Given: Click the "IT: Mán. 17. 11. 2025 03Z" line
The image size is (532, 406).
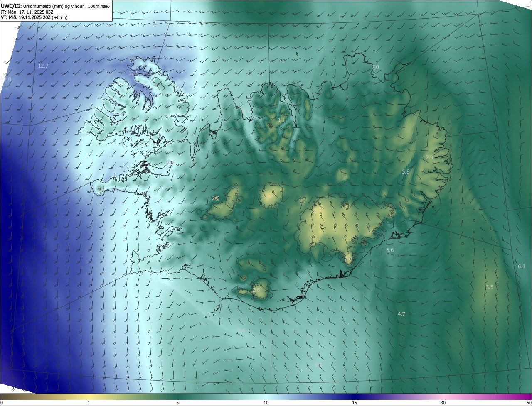Looking at the screenshot, I should (x=27, y=12).
